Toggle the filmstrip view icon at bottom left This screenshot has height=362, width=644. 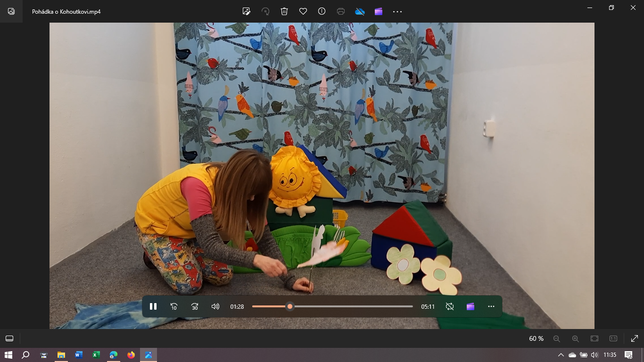[x=9, y=338]
